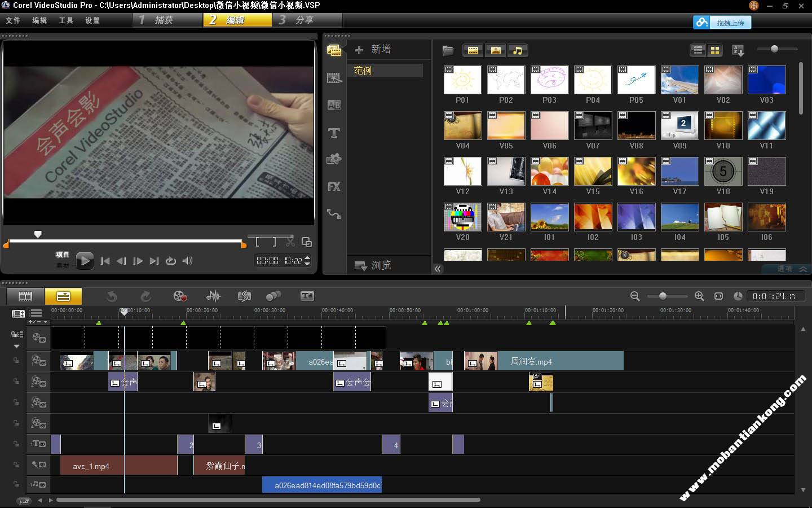Open the 工具 menu
Screen dimensions: 812x508
tap(66, 20)
